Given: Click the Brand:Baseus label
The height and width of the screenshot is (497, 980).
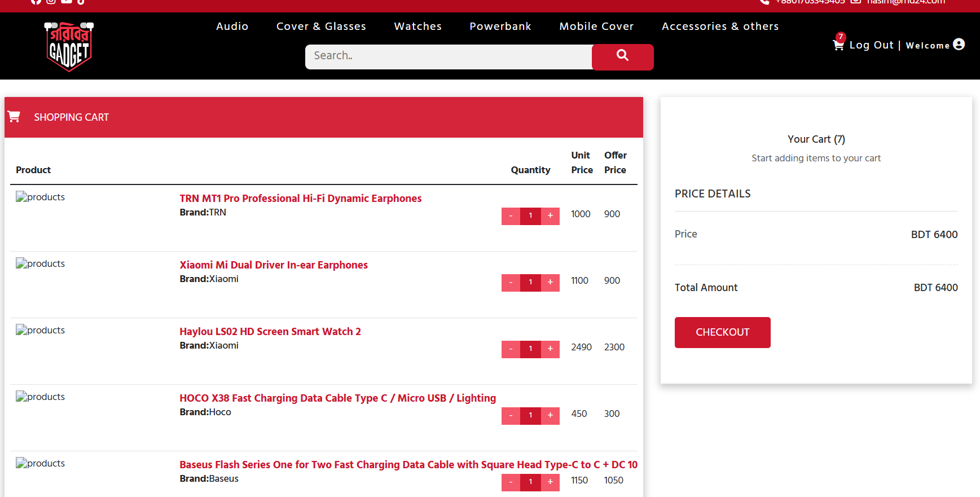Looking at the screenshot, I should pos(209,479).
